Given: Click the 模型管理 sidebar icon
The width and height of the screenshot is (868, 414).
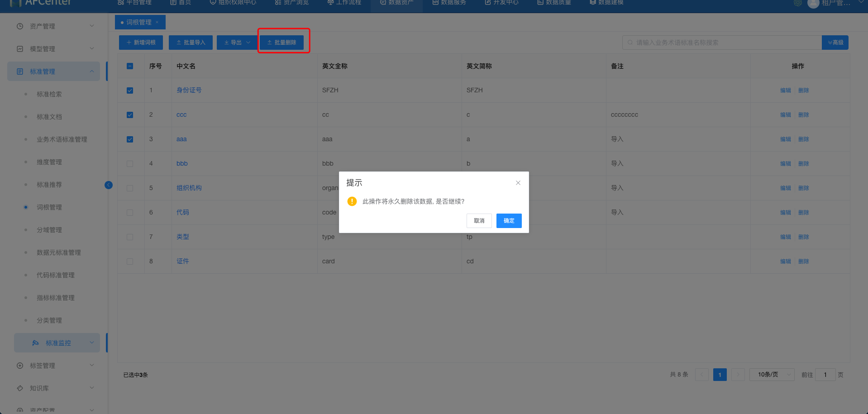Looking at the screenshot, I should (20, 49).
